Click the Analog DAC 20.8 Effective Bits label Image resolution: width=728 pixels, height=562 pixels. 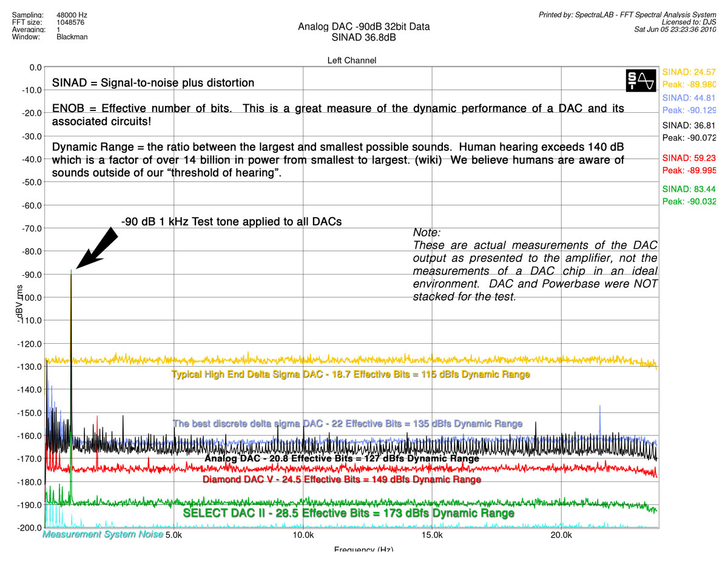tap(342, 458)
